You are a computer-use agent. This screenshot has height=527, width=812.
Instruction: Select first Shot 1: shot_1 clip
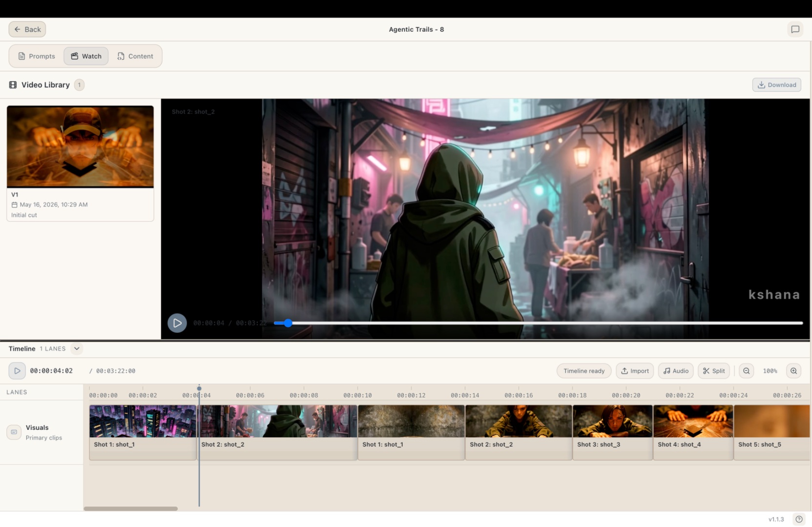[143, 432]
